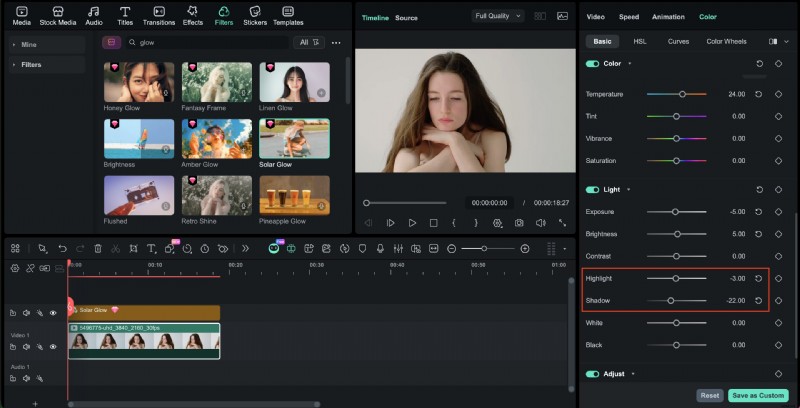800x408 pixels.
Task: Toggle the Color section switch off
Action: point(592,64)
